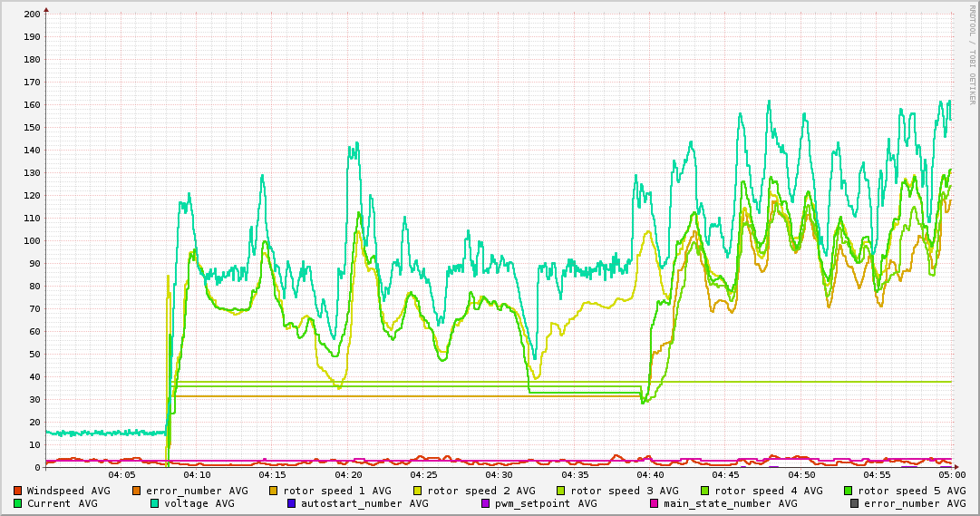Select 'error_number AVG' label beside gray swatch

coord(915,503)
